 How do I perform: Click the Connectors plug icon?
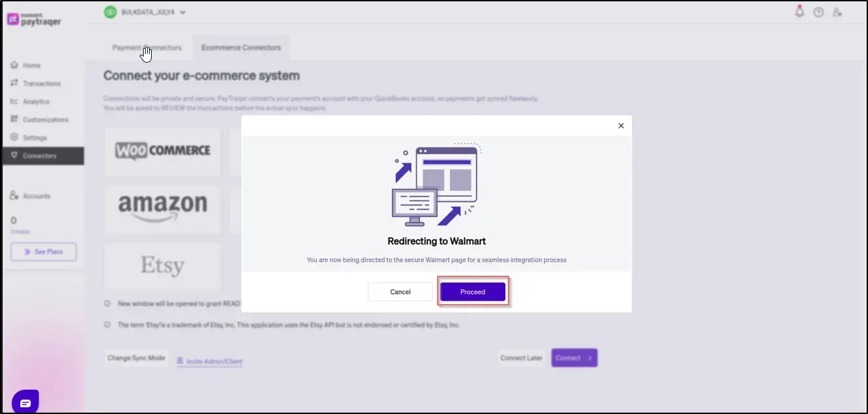tap(14, 156)
